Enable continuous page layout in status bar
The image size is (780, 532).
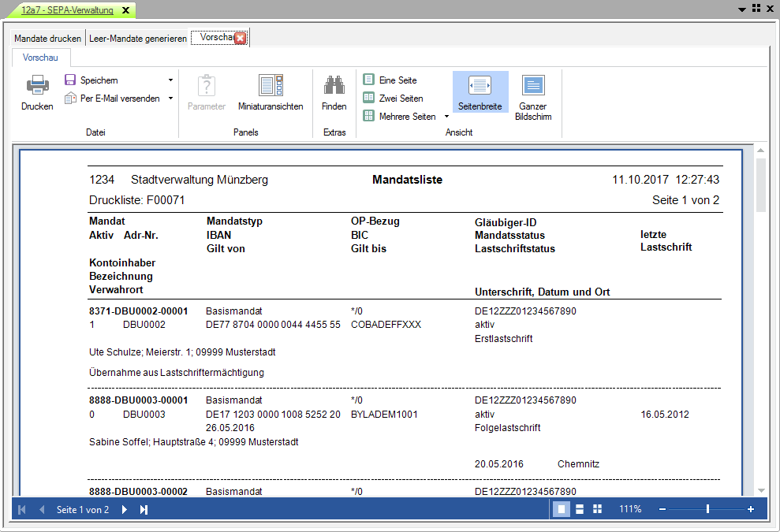pyautogui.click(x=580, y=510)
